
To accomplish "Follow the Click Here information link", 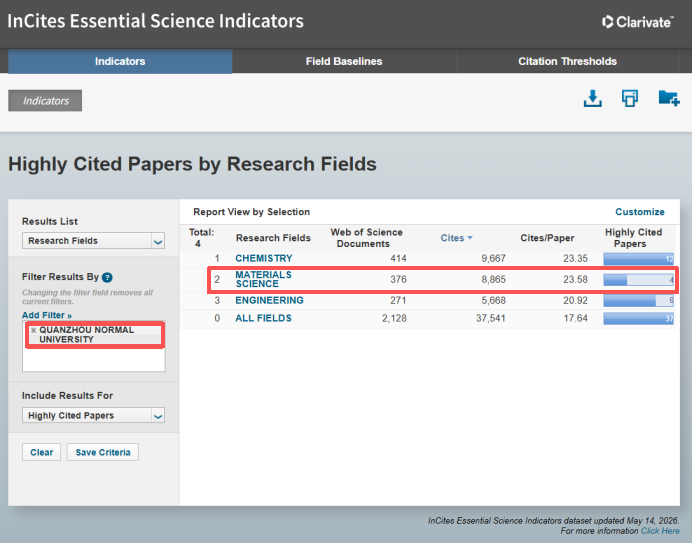I will click(x=660, y=531).
